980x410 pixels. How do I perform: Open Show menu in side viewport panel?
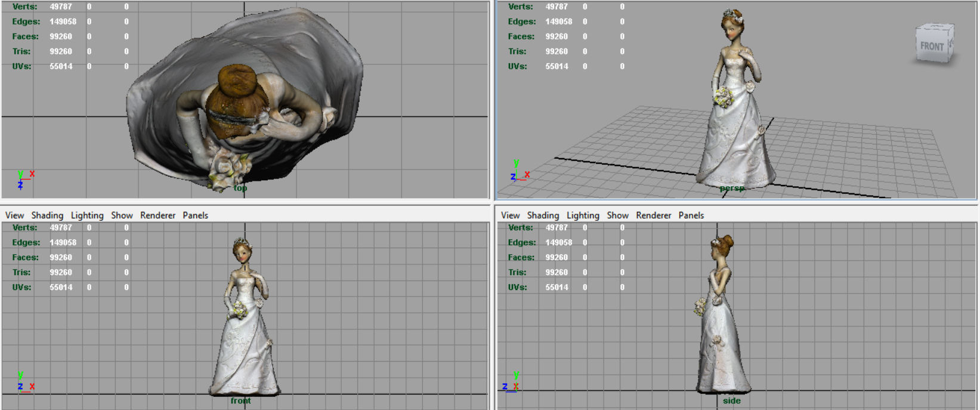(617, 215)
